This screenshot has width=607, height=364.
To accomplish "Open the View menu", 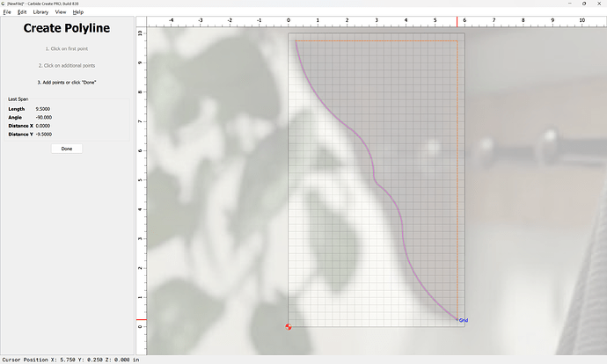I will (x=61, y=12).
